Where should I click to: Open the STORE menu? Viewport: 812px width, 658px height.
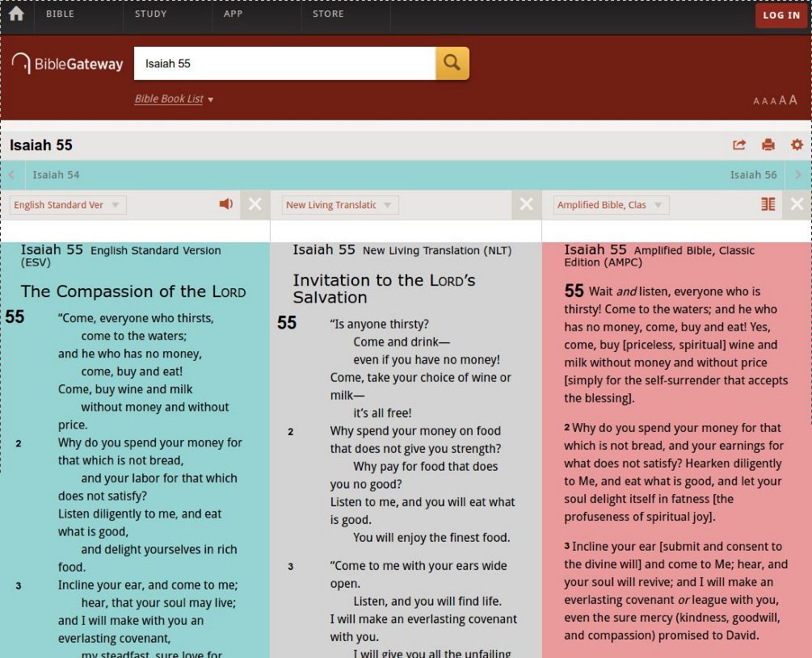(x=328, y=14)
